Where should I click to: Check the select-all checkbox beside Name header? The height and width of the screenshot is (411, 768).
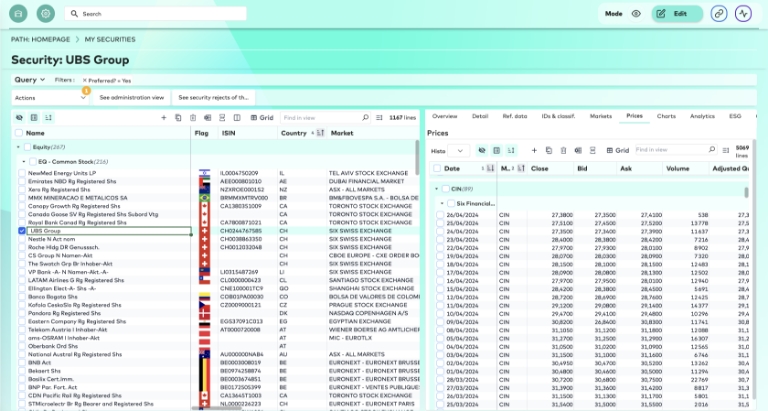(19, 133)
